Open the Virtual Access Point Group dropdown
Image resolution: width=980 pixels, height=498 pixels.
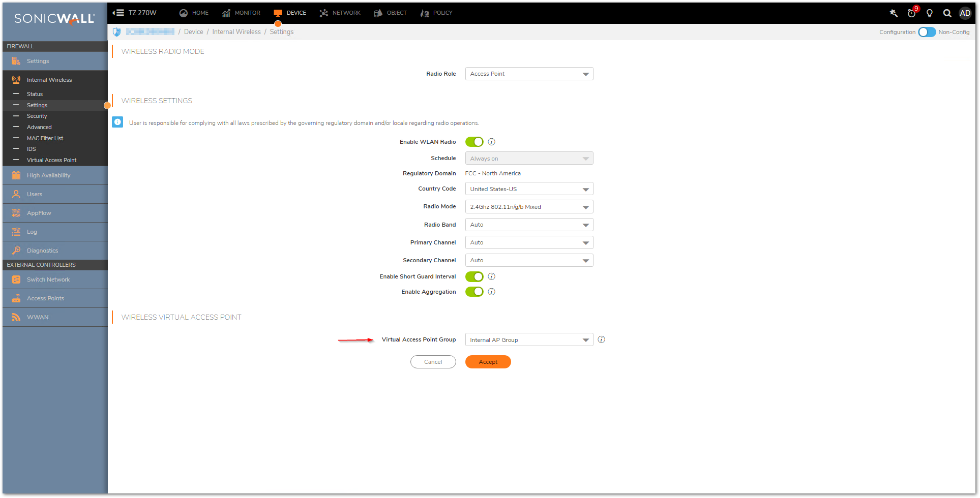point(529,340)
